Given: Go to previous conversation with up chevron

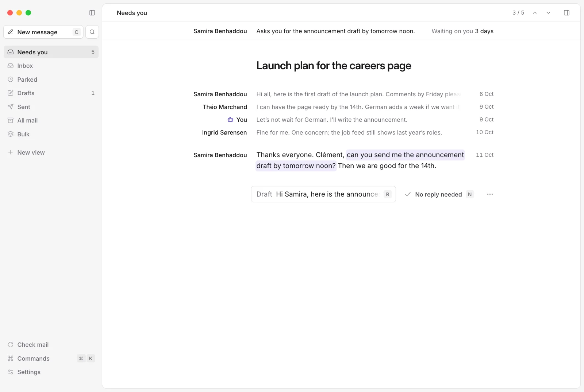Looking at the screenshot, I should [x=535, y=13].
